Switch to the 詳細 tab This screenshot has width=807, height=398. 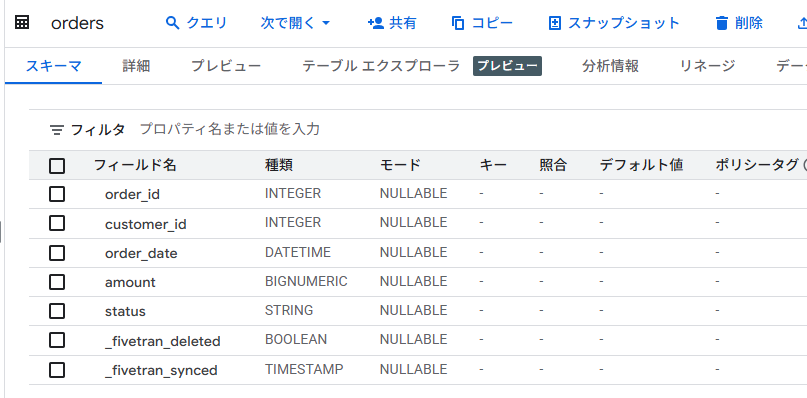[136, 66]
